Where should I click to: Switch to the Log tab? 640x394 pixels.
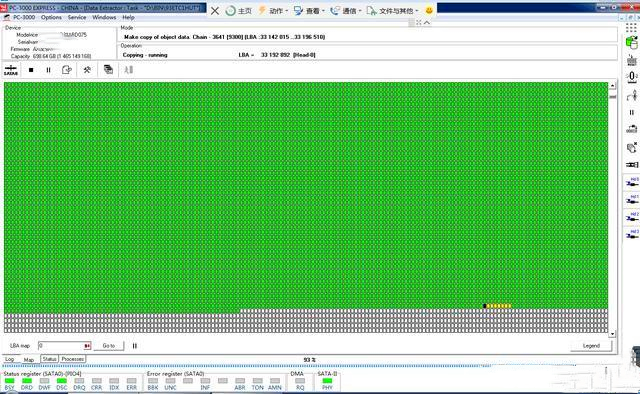(10, 359)
